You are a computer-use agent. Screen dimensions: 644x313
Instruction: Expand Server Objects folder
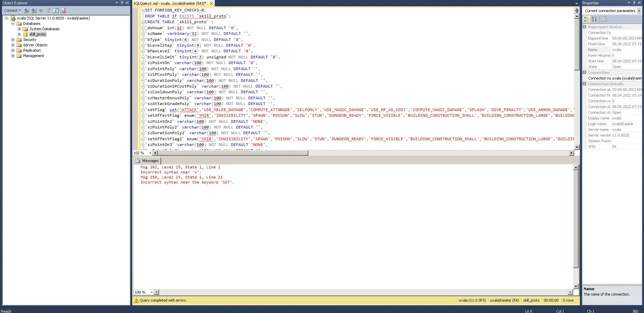click(x=13, y=45)
